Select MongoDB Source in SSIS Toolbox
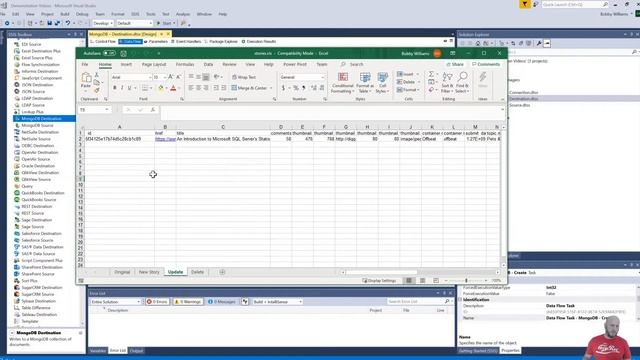The height and width of the screenshot is (360, 640). 37,125
